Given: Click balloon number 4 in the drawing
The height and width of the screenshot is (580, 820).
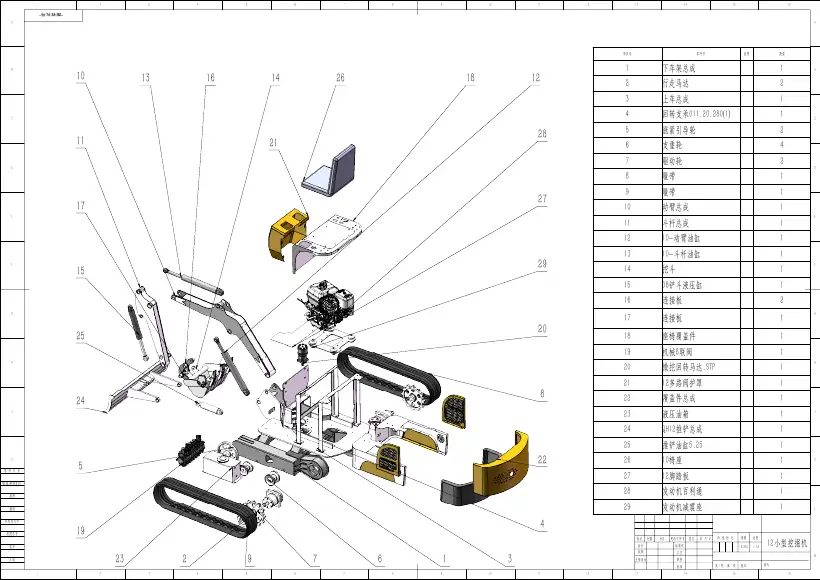Looking at the screenshot, I should point(542,524).
